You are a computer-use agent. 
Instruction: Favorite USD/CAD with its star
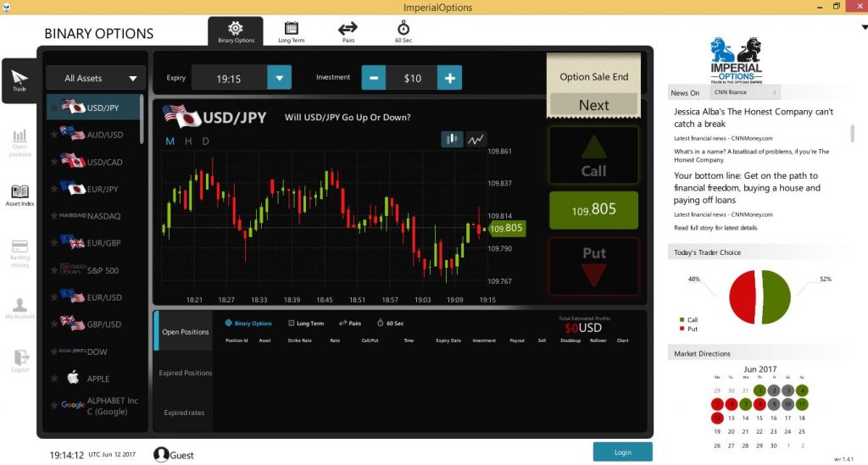click(x=54, y=162)
